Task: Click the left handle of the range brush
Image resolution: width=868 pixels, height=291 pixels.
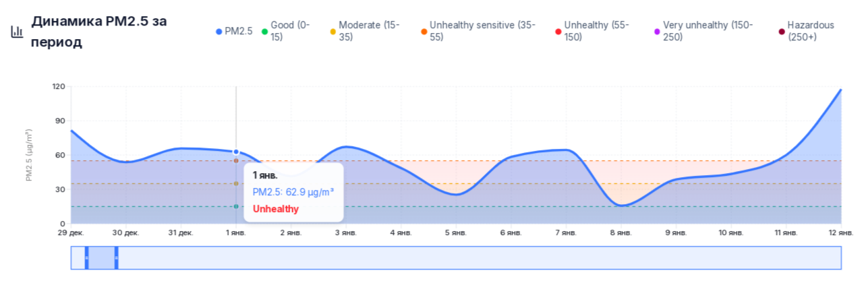Action: click(86, 258)
